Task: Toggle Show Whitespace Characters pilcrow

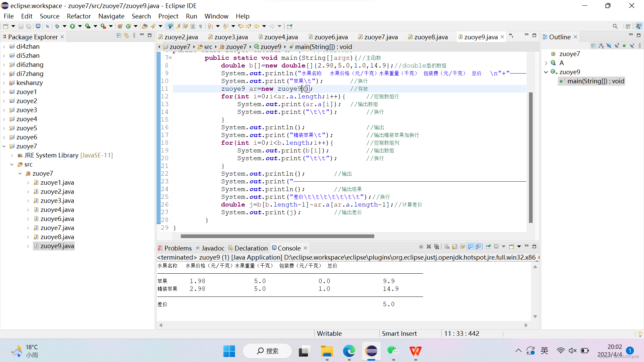Action: pos(201,26)
